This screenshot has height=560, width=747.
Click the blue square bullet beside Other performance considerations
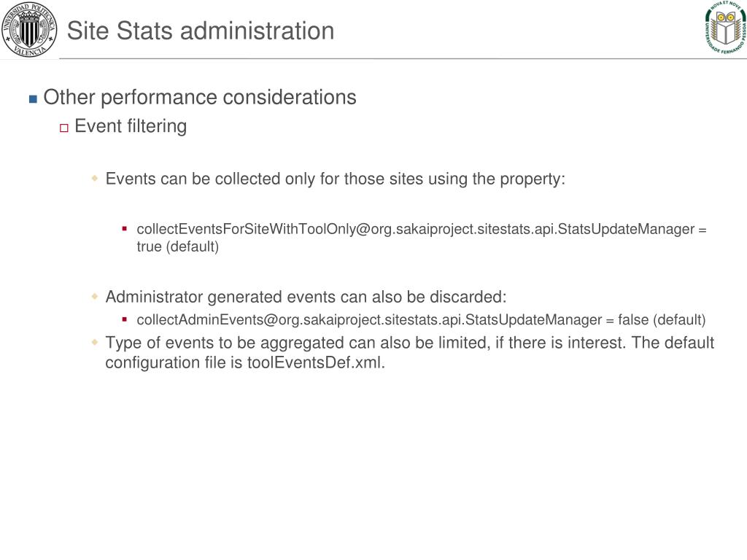coord(33,99)
